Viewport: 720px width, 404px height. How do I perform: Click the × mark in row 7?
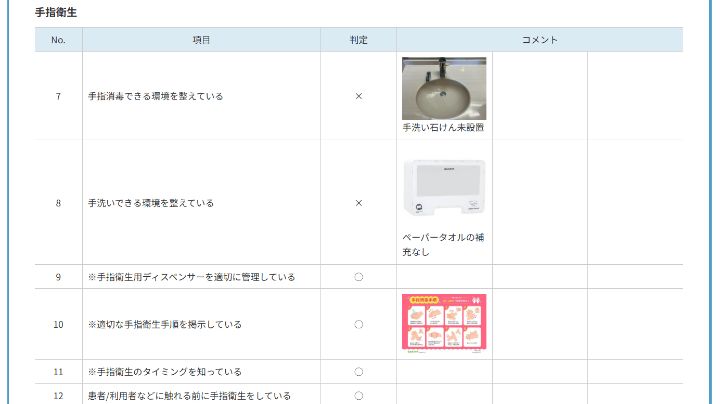coord(358,96)
